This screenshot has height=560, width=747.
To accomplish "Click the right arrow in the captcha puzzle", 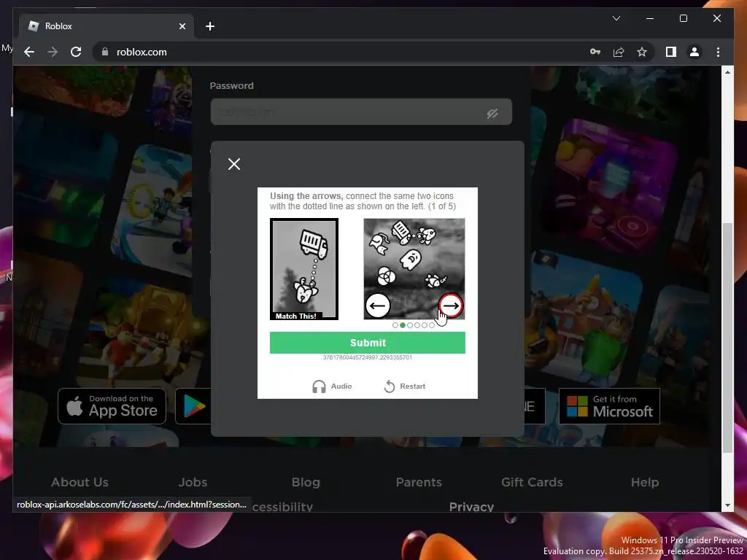I will [x=451, y=306].
